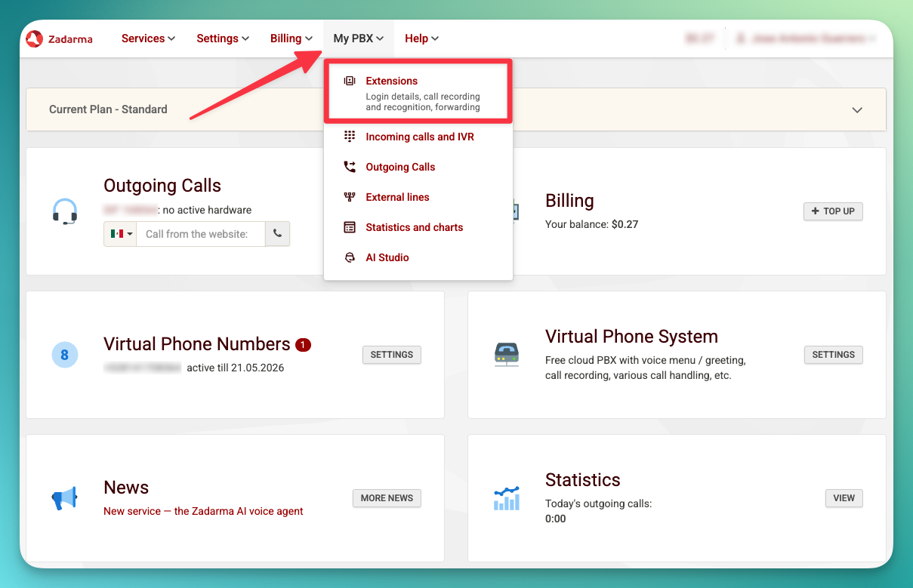Open AI Studio via its icon

pyautogui.click(x=348, y=257)
